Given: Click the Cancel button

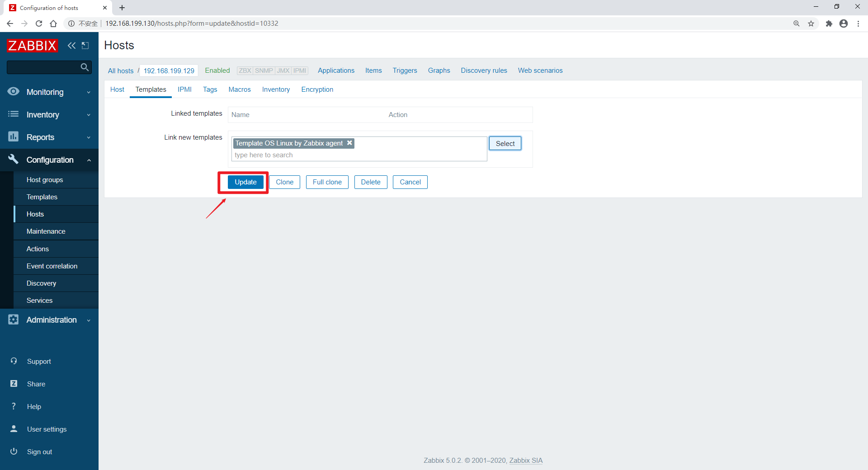Looking at the screenshot, I should point(410,182).
